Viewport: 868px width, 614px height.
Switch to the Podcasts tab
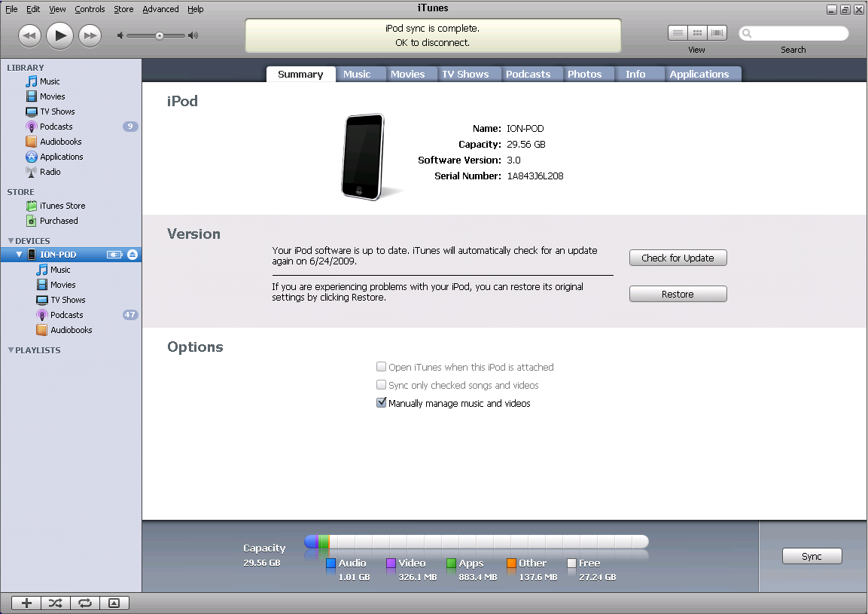(x=528, y=75)
